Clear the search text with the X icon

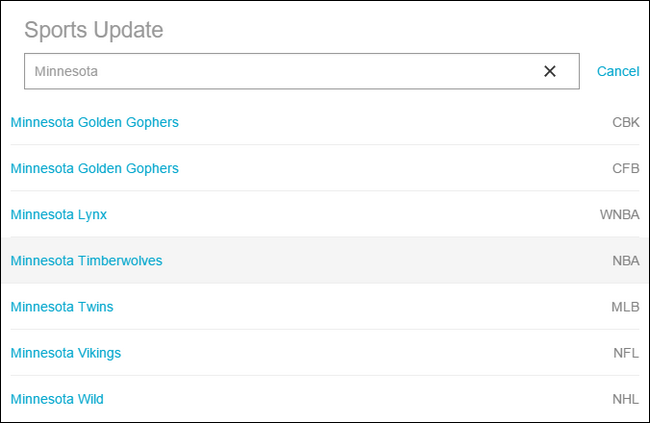(x=549, y=71)
